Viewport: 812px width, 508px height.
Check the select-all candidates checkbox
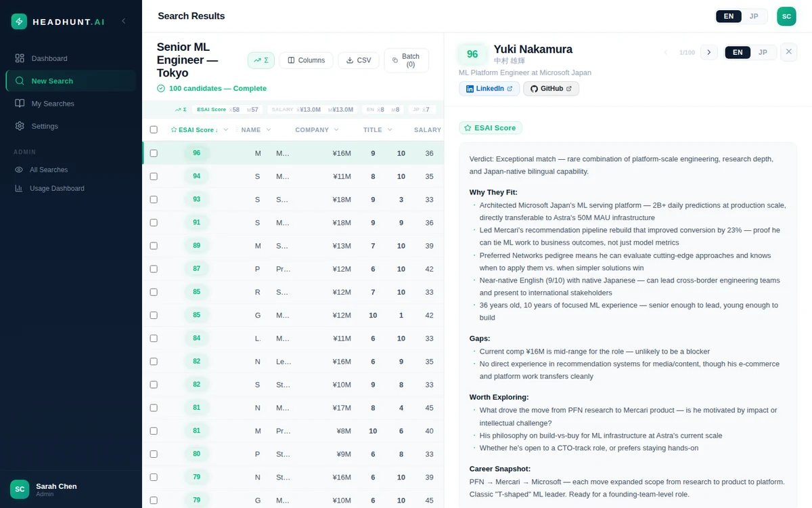pyautogui.click(x=154, y=129)
